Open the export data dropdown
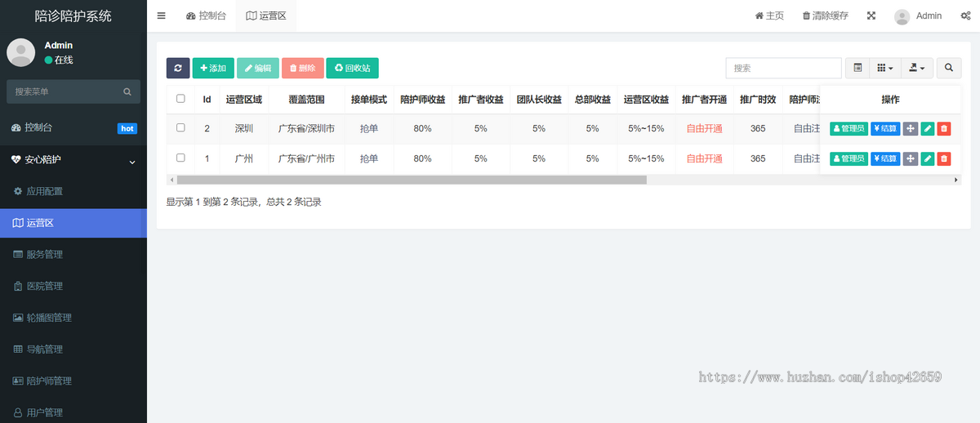This screenshot has width=980, height=423. [916, 69]
